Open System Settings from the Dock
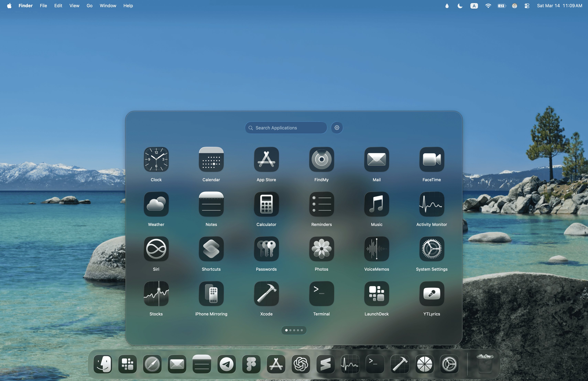 [x=449, y=364]
